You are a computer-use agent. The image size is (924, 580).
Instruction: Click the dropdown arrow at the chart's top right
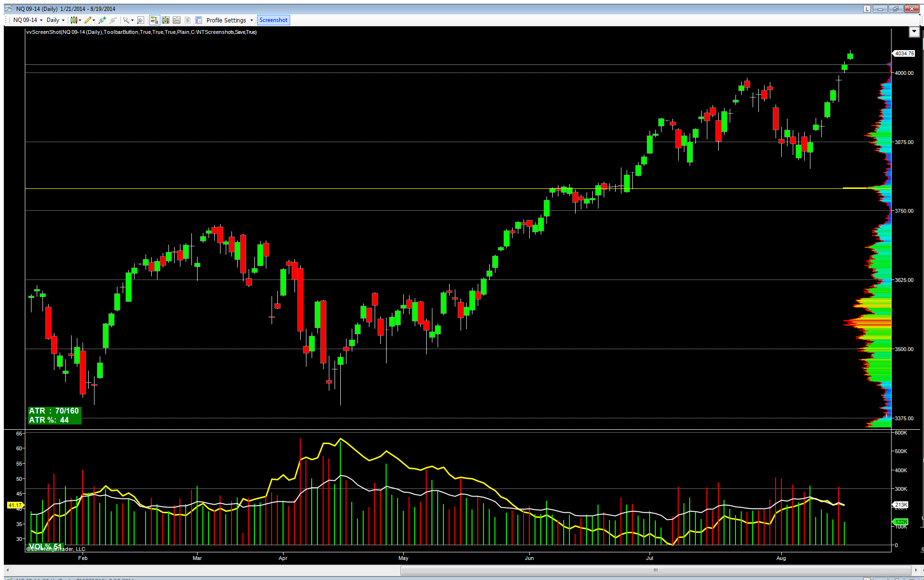pyautogui.click(x=914, y=31)
